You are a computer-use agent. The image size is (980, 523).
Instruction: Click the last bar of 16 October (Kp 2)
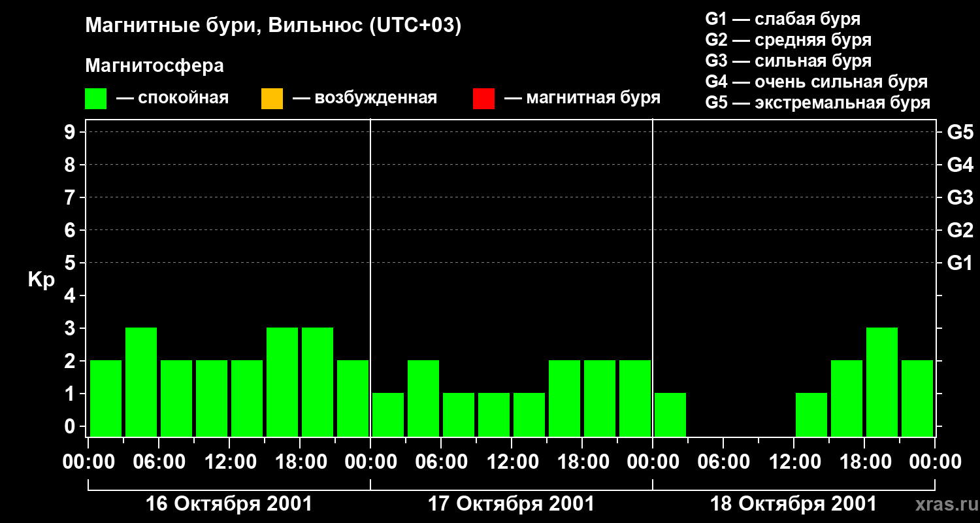(353, 398)
